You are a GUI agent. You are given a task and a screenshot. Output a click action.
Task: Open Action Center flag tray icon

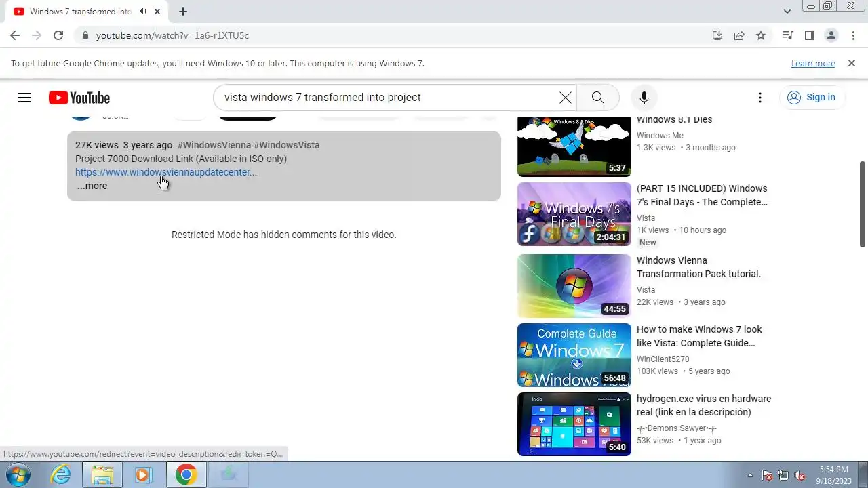[x=767, y=475]
